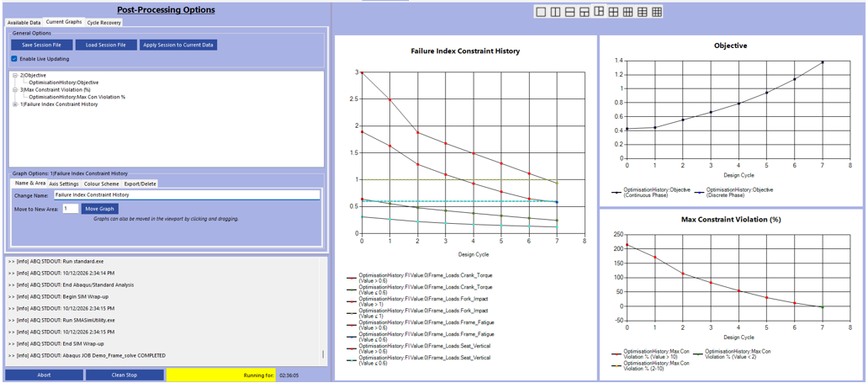The image size is (868, 383).
Task: Switch to the Available Data tab
Action: 24,23
